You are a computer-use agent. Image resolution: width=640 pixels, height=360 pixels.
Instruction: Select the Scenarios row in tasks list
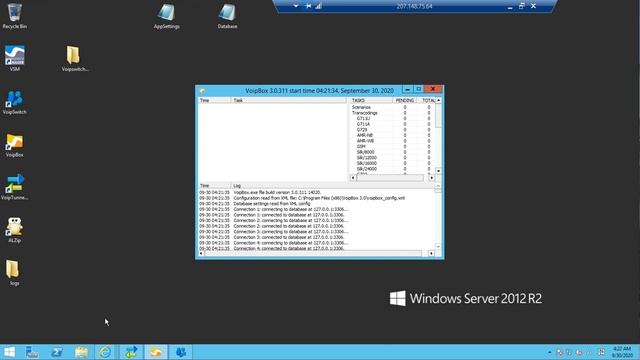(392, 107)
